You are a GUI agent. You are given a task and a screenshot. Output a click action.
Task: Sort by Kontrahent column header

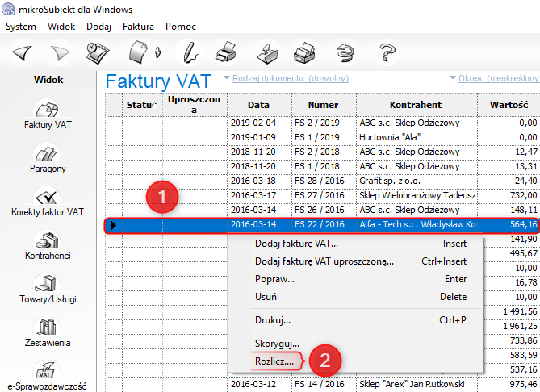[x=416, y=105]
